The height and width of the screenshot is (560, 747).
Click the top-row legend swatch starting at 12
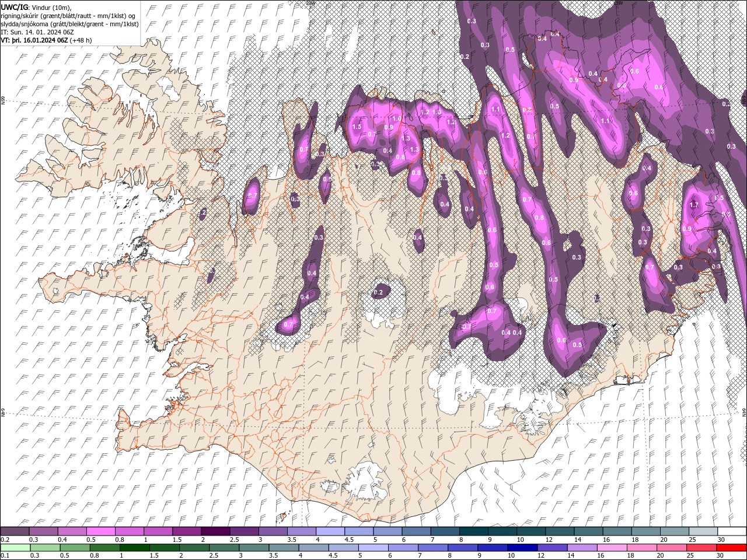pyautogui.click(x=560, y=531)
